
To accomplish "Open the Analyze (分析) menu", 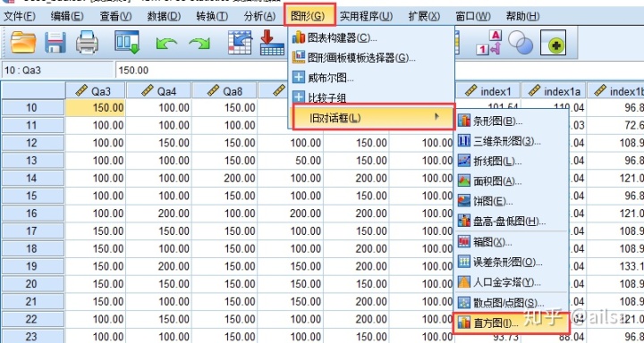I will [259, 16].
